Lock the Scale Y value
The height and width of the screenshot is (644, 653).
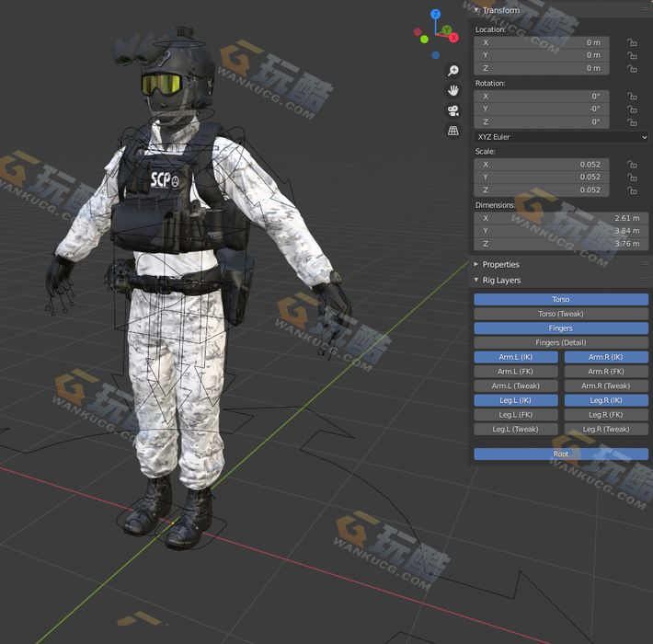(632, 178)
